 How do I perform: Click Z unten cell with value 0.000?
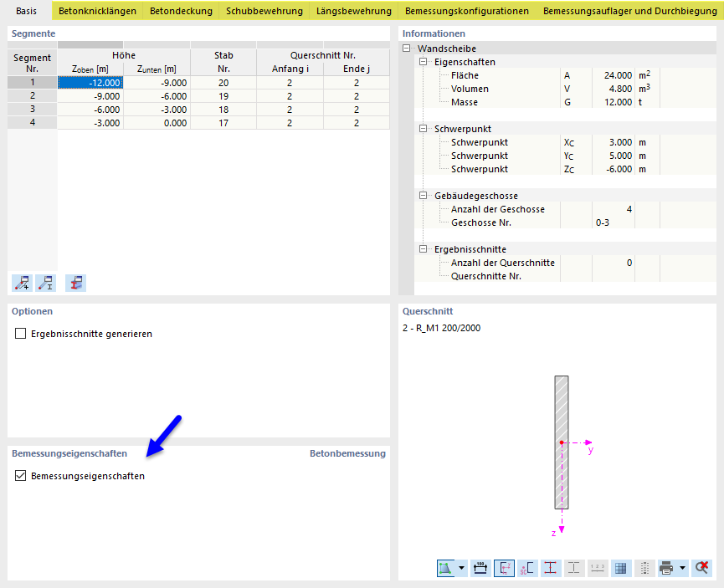pos(157,123)
